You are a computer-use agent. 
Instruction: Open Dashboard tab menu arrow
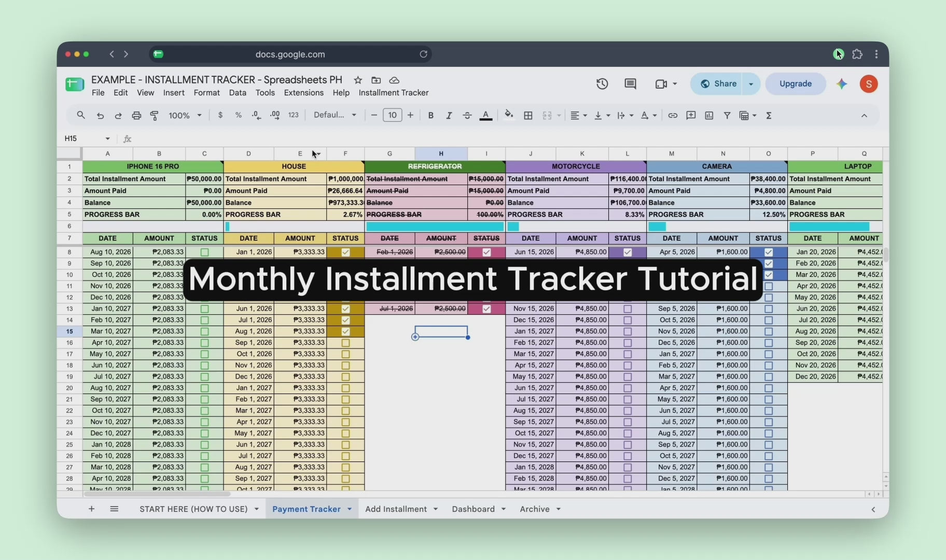[x=503, y=509]
